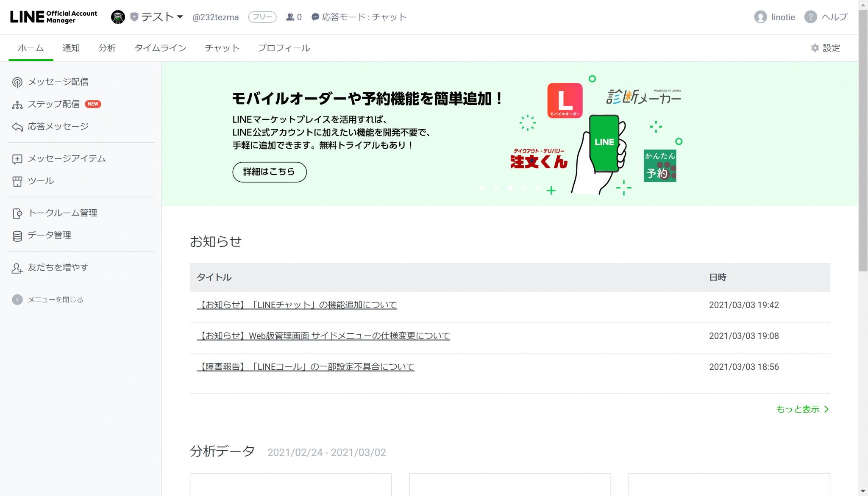The image size is (868, 496).
Task: Click the friends count icon
Action: tap(290, 17)
